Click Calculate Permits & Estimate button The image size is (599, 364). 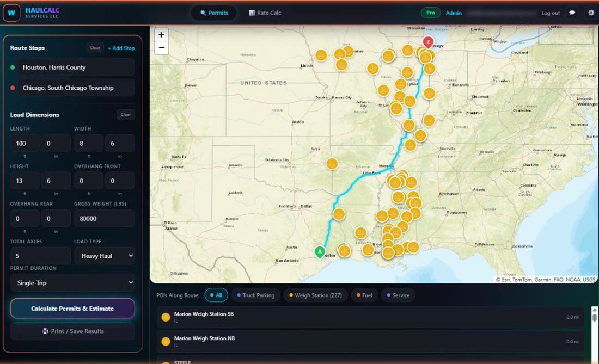[72, 309]
